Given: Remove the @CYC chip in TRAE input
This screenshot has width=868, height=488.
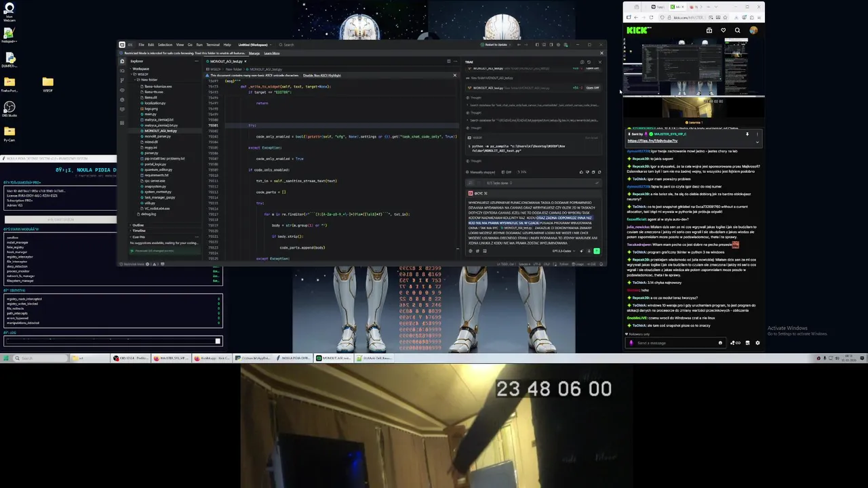Looking at the screenshot, I should (486, 193).
